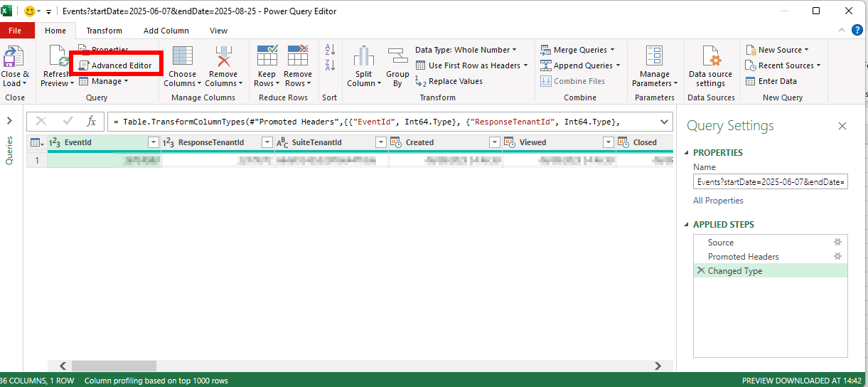
Task: Sort ascending with the A-Z icon
Action: pos(330,50)
